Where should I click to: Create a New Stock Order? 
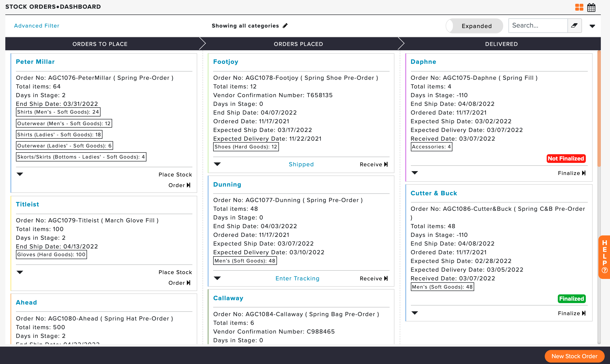pyautogui.click(x=574, y=356)
